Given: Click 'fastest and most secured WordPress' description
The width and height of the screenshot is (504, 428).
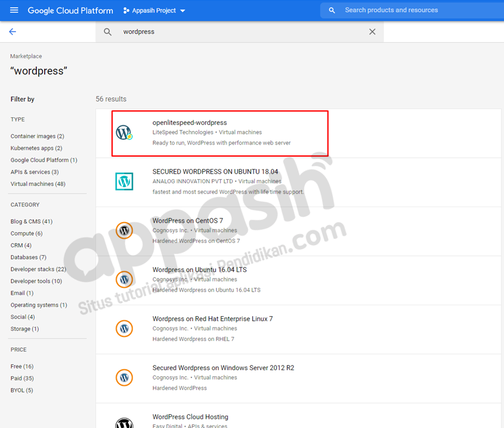Looking at the screenshot, I should click(228, 192).
